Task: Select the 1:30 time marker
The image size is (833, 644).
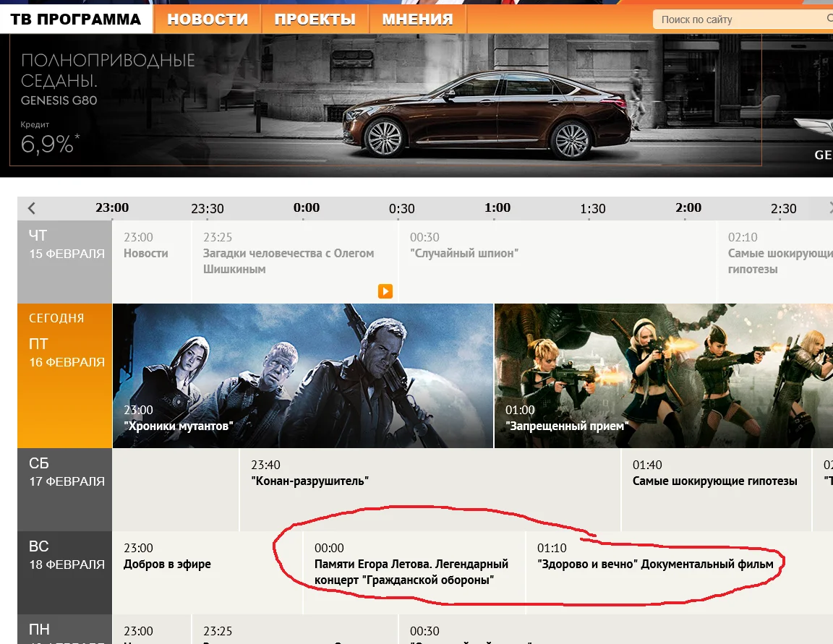Action: coord(592,209)
